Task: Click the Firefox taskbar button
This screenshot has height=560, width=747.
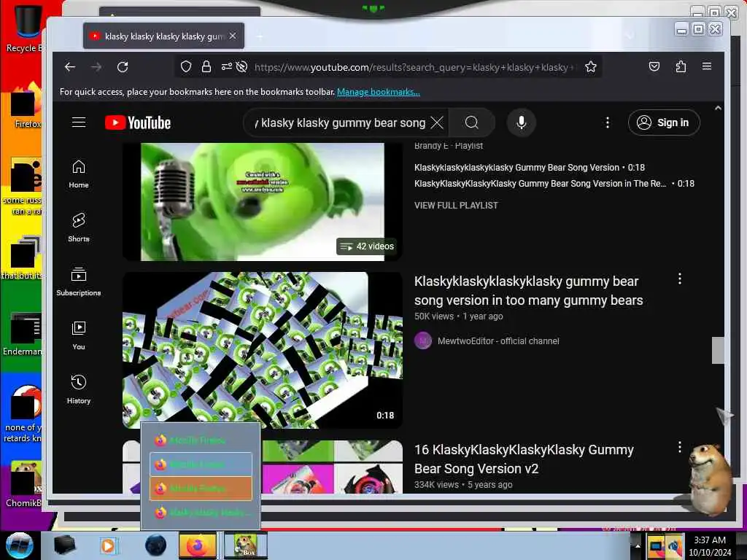Action: pyautogui.click(x=198, y=545)
